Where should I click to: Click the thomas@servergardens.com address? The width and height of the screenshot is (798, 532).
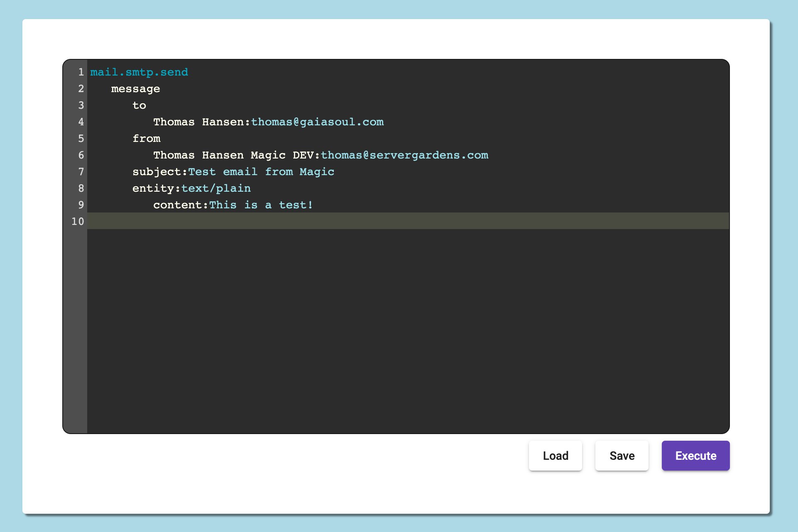(404, 155)
